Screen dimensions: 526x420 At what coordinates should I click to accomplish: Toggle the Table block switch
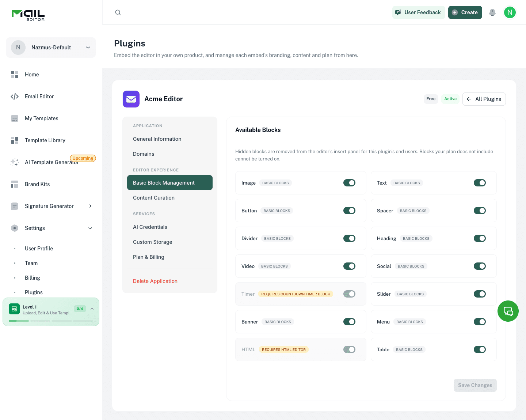pyautogui.click(x=480, y=349)
